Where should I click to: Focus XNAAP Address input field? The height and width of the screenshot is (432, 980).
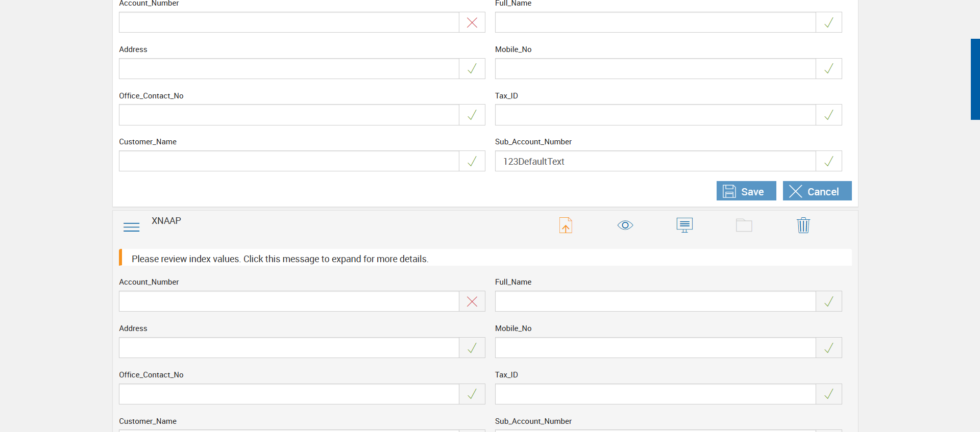[289, 348]
